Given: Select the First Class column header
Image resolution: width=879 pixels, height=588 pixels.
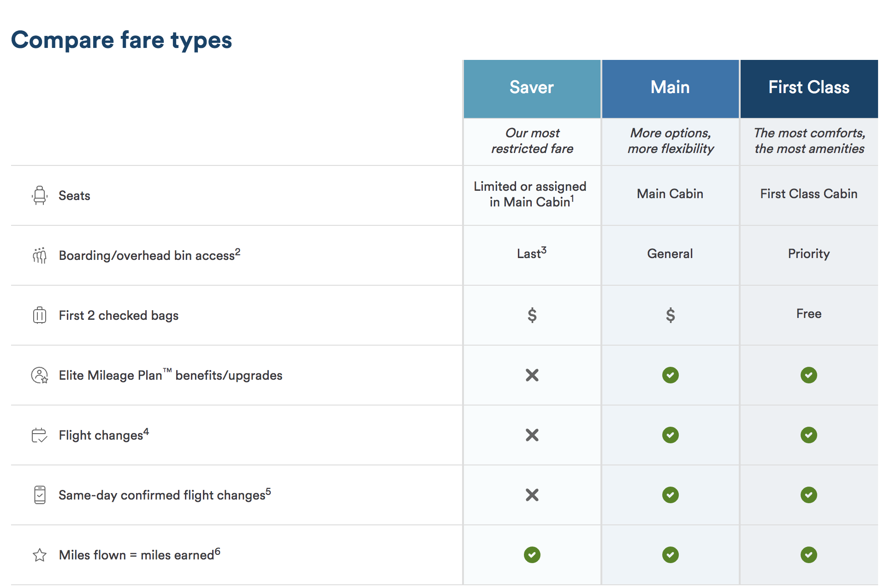Looking at the screenshot, I should click(x=808, y=88).
